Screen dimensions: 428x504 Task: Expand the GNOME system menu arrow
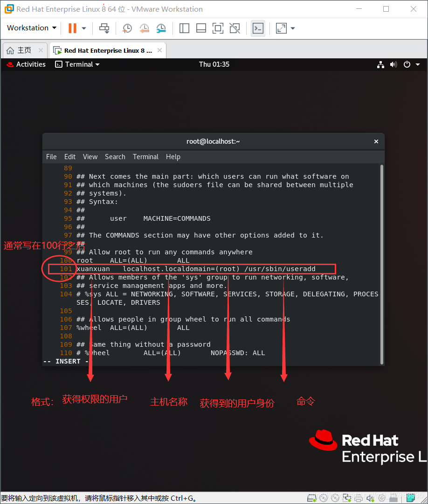(x=418, y=64)
